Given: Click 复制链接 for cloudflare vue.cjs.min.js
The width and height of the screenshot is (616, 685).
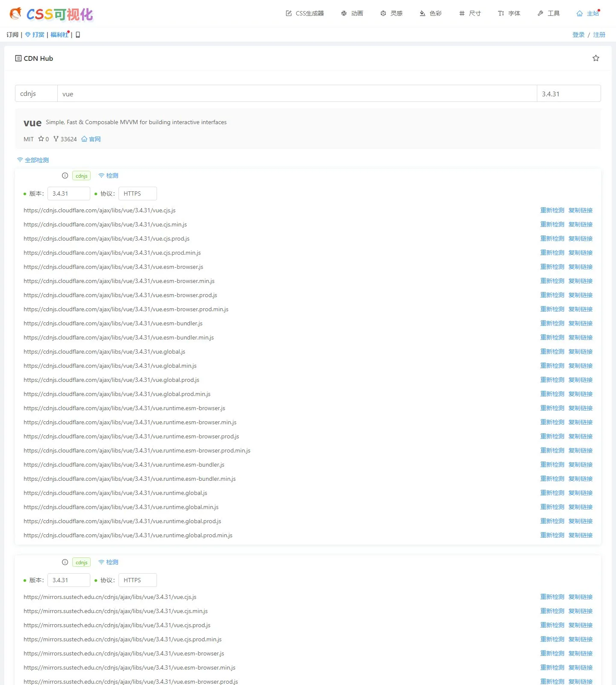Looking at the screenshot, I should [580, 224].
